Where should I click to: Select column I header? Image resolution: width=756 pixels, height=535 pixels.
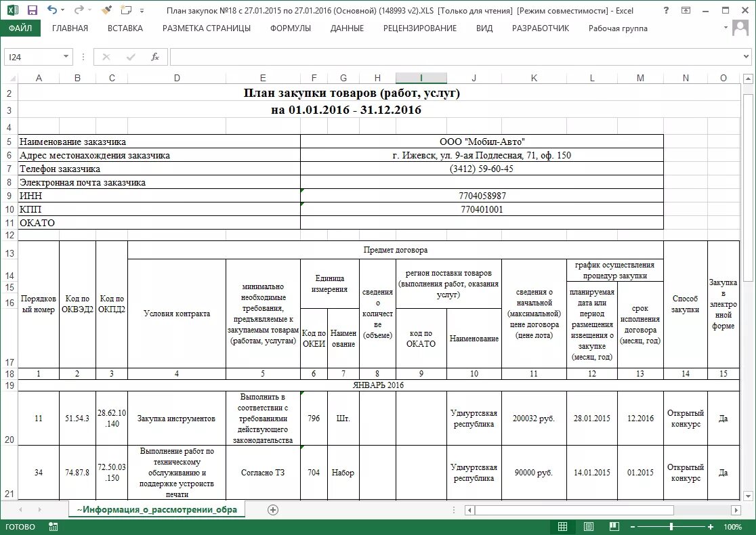coord(421,78)
